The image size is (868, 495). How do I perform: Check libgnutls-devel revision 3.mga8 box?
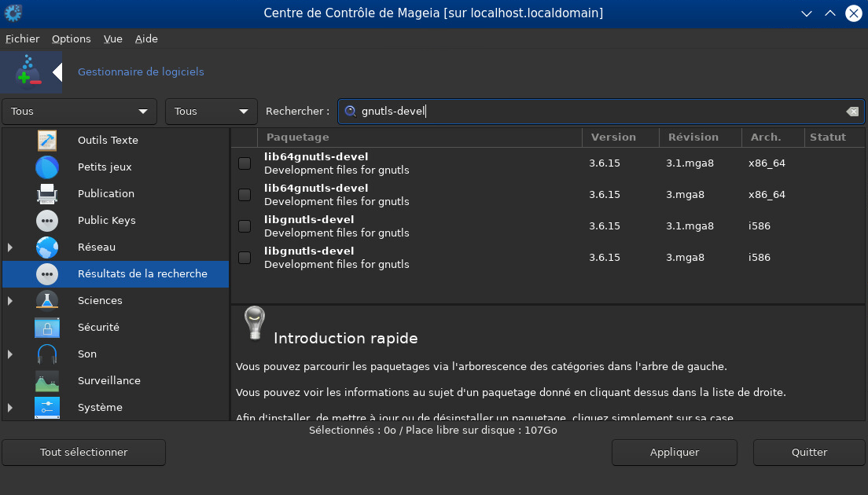pyautogui.click(x=244, y=258)
